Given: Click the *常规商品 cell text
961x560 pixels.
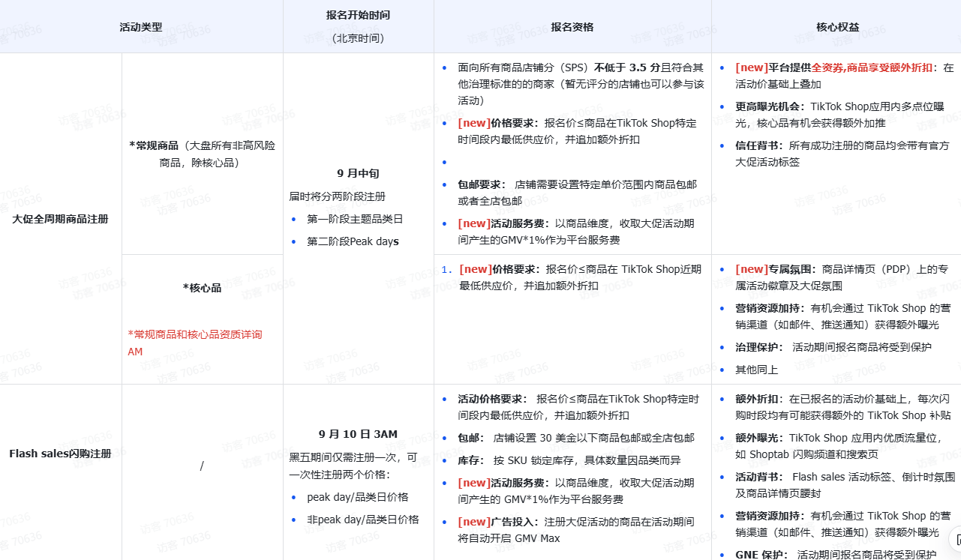Looking at the screenshot, I should click(x=155, y=145).
